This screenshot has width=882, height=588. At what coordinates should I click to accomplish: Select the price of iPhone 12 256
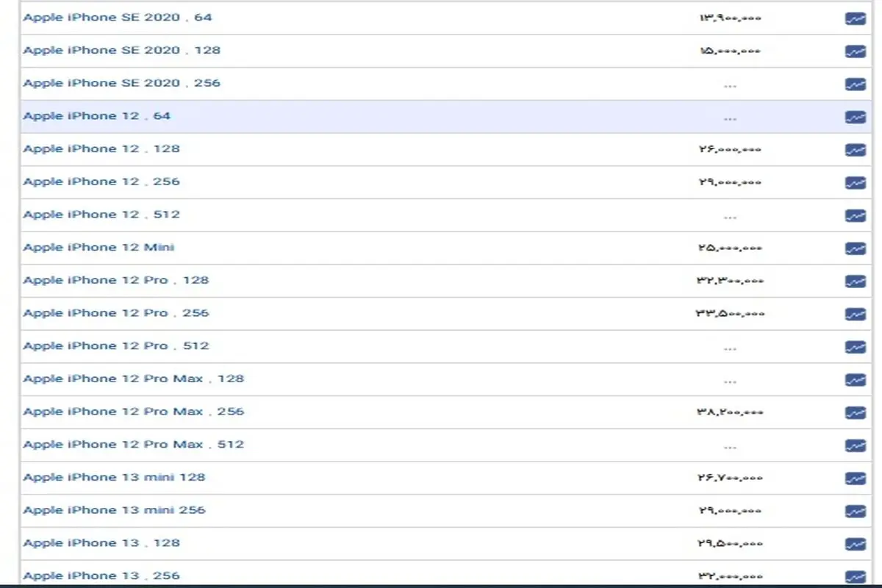(x=730, y=182)
